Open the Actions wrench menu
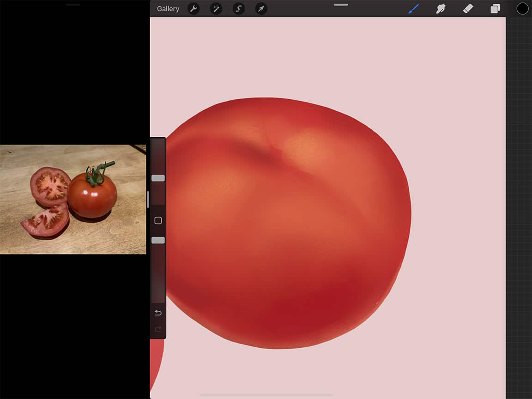Screen dimensions: 532x399 click(193, 8)
